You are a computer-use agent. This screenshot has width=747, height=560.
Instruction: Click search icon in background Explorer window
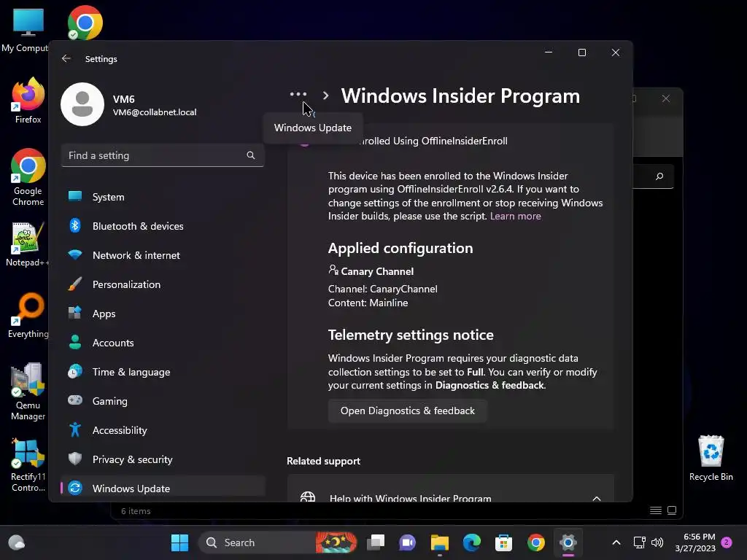tap(659, 176)
